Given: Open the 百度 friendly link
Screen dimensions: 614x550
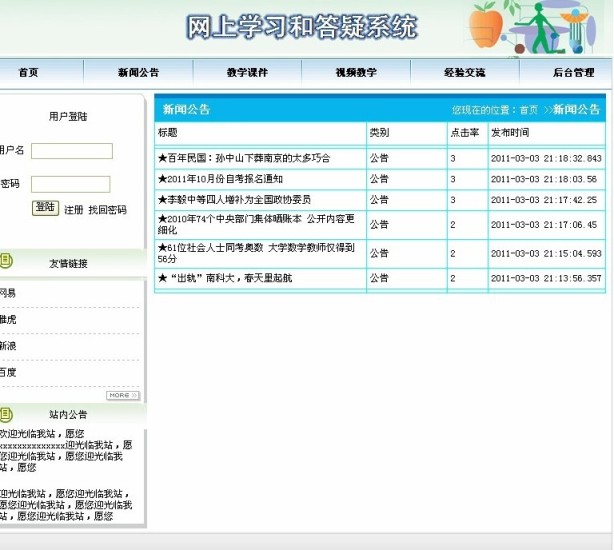Looking at the screenshot, I should coord(8,372).
